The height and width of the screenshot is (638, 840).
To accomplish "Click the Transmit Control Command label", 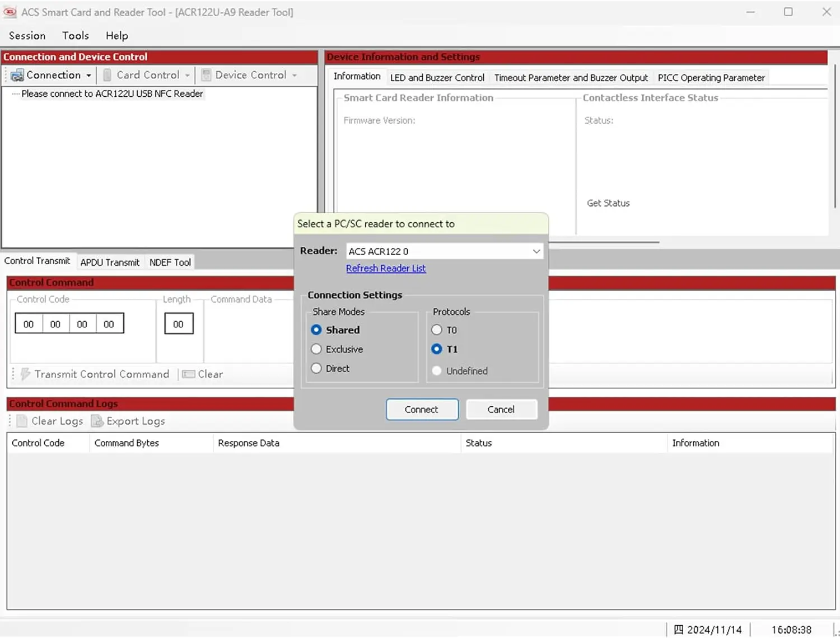I will pyautogui.click(x=102, y=374).
